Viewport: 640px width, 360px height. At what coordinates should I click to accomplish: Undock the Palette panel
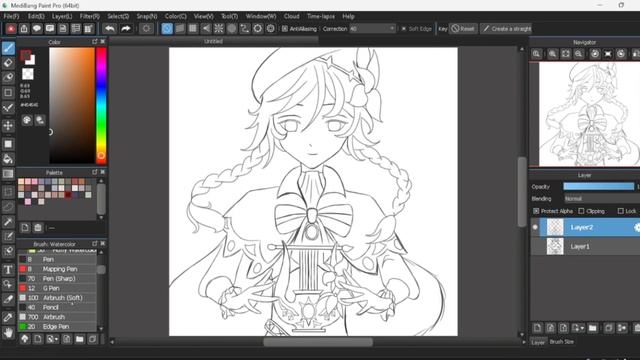(x=95, y=172)
